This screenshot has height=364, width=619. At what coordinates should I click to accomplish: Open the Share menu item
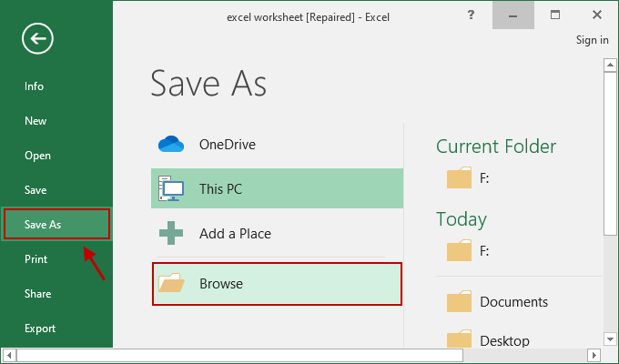[x=38, y=294]
